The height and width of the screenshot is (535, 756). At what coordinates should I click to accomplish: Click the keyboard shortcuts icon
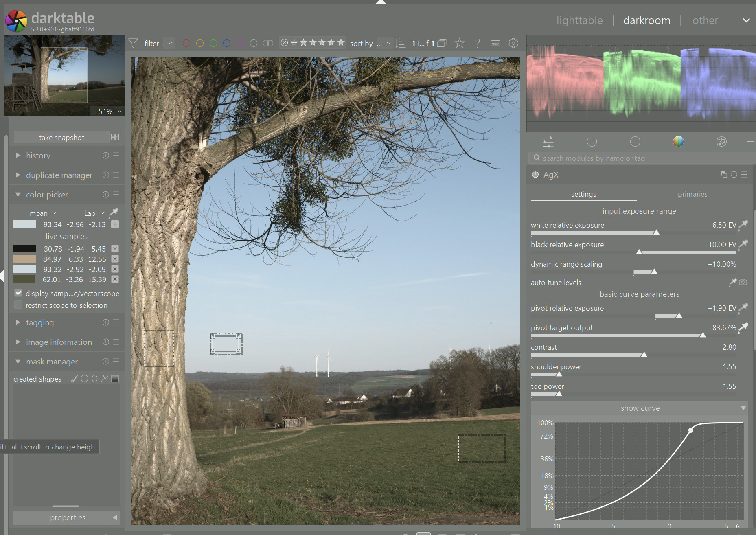click(x=495, y=43)
